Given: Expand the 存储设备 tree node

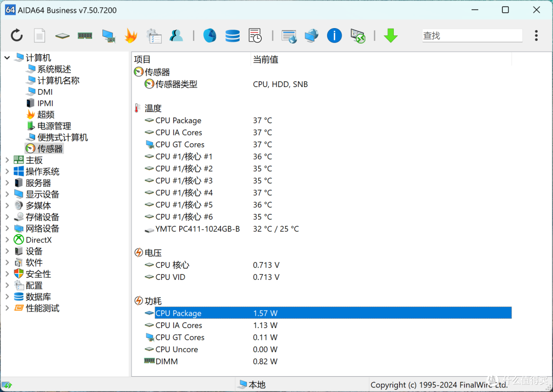Looking at the screenshot, I should click(7, 217).
